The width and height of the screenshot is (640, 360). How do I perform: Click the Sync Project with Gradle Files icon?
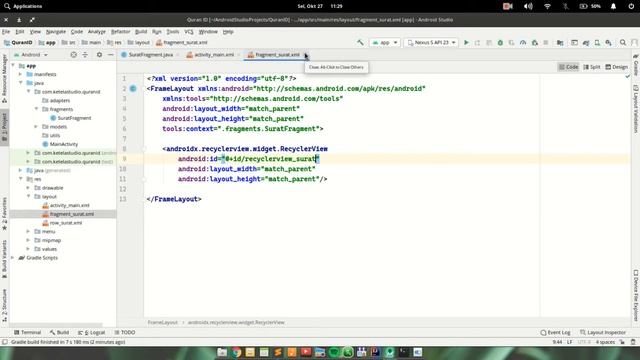point(586,42)
